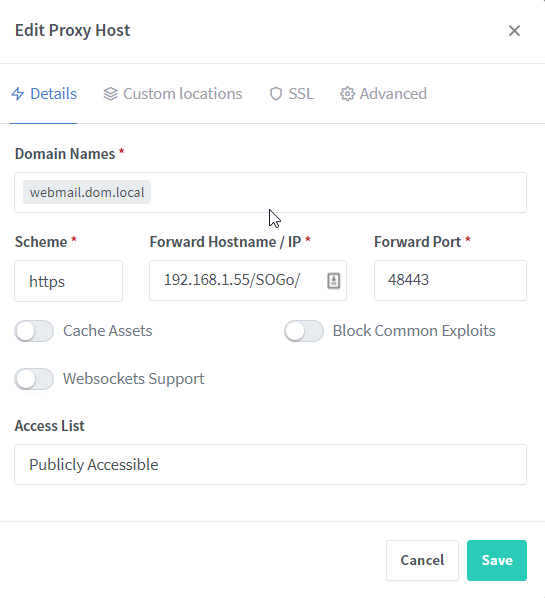This screenshot has width=545, height=598.
Task: Select the webmail.dom.local domain tag
Action: point(87,192)
